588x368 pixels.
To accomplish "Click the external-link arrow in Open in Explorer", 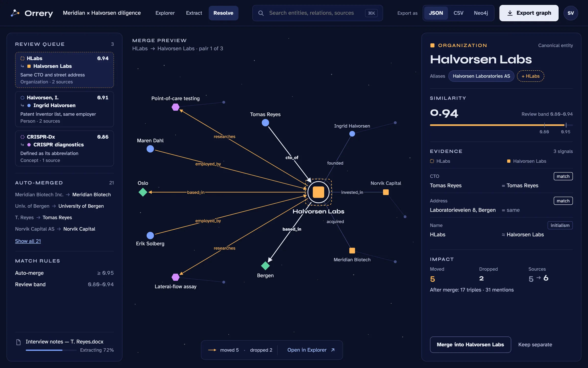I will coord(333,350).
